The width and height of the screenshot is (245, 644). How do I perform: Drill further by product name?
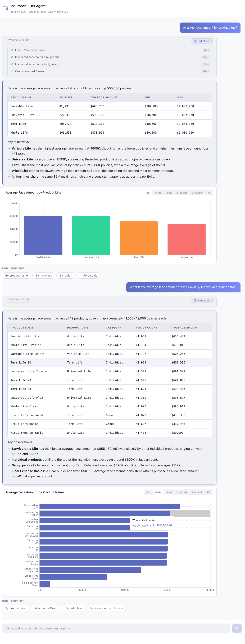(16, 275)
